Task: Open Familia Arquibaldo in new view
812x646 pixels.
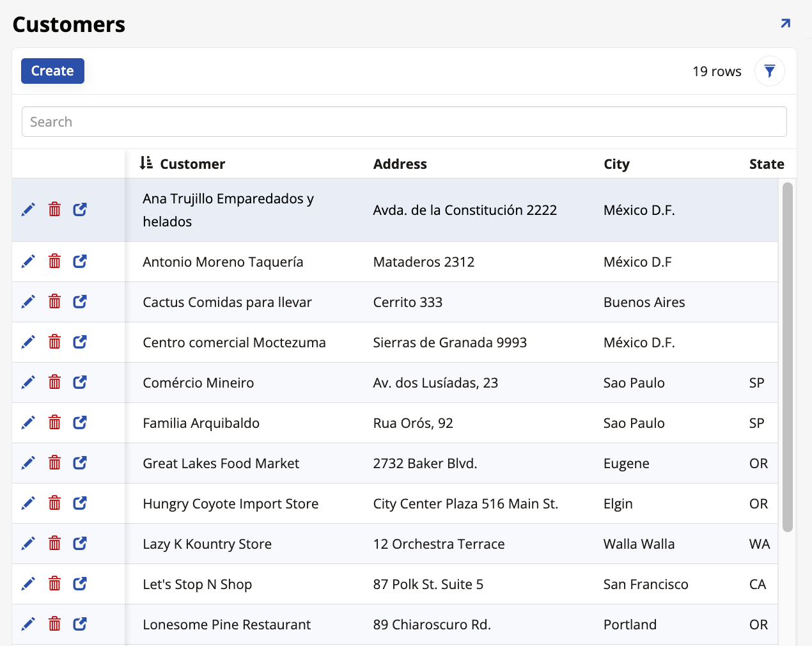Action: coord(79,422)
